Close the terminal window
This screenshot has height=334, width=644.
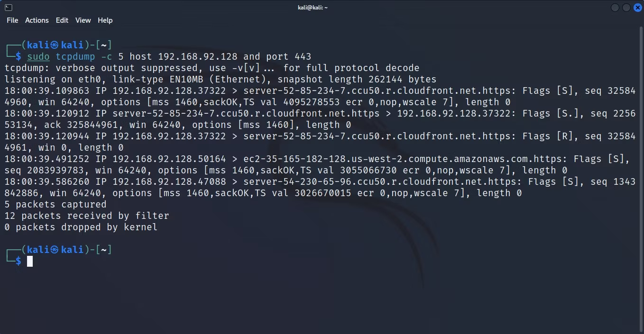tap(637, 8)
